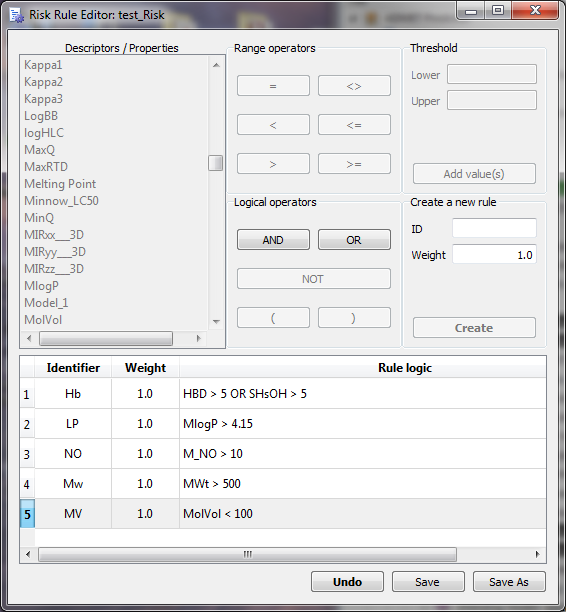Click the up arrow of the descriptors scrollbar

[216, 65]
